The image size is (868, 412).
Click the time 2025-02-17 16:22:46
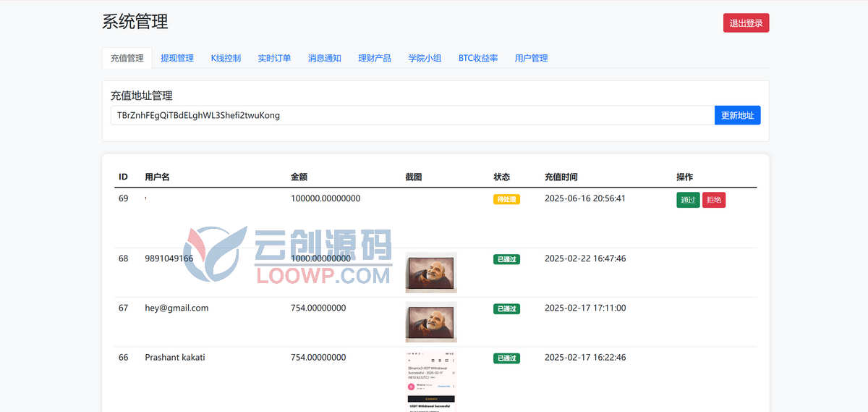(585, 357)
